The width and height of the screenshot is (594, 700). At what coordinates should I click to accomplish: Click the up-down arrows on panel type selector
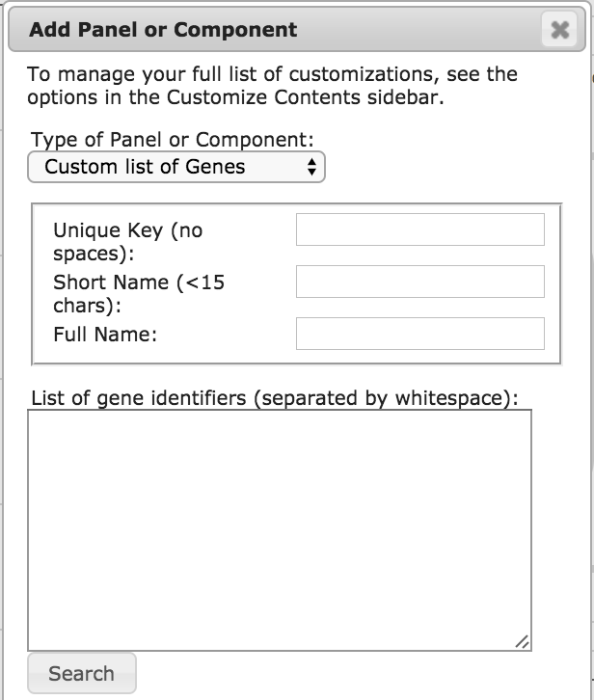tap(311, 167)
